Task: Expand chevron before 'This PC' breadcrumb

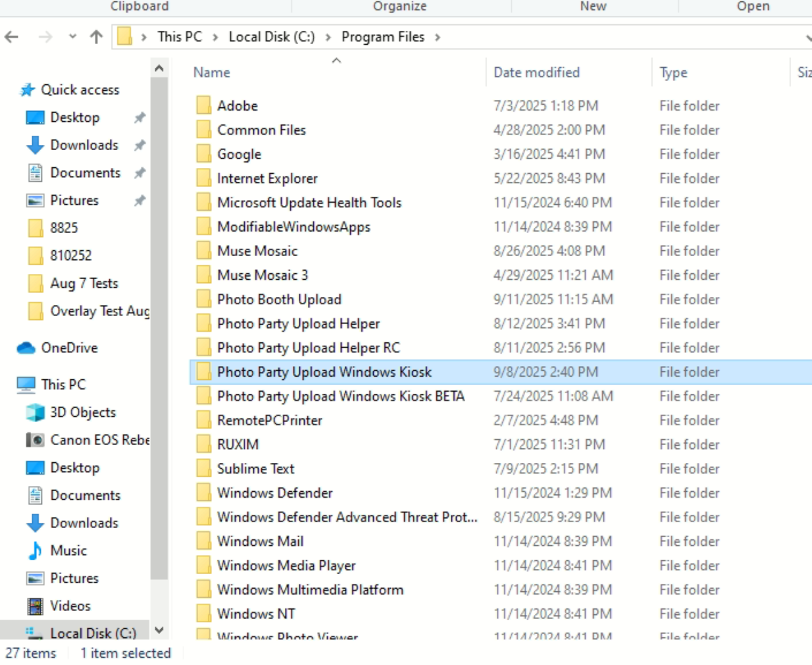Action: [x=143, y=38]
